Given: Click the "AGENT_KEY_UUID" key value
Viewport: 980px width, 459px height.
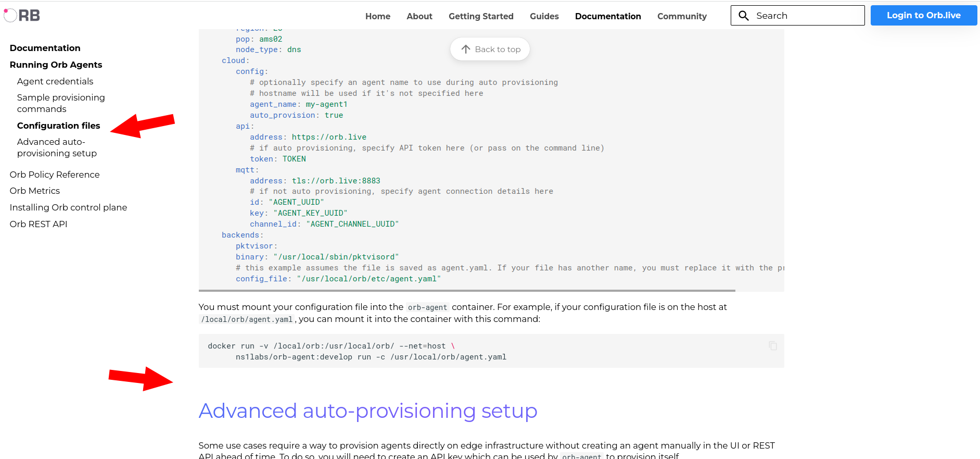Looking at the screenshot, I should click(310, 213).
